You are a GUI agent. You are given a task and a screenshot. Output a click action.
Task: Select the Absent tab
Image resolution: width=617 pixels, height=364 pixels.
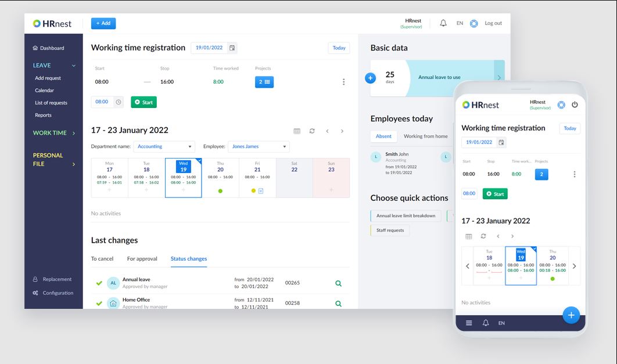click(x=383, y=136)
